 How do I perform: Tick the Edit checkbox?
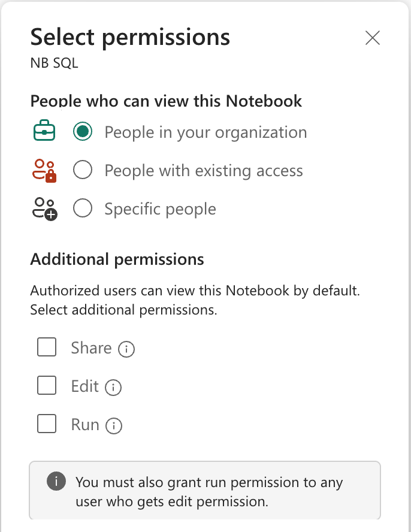(x=47, y=386)
